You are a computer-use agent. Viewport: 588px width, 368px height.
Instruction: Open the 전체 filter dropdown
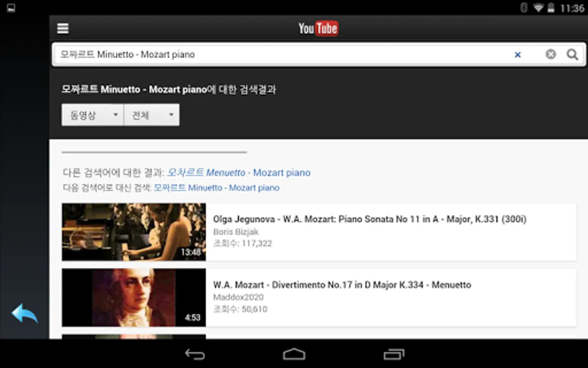tap(151, 115)
